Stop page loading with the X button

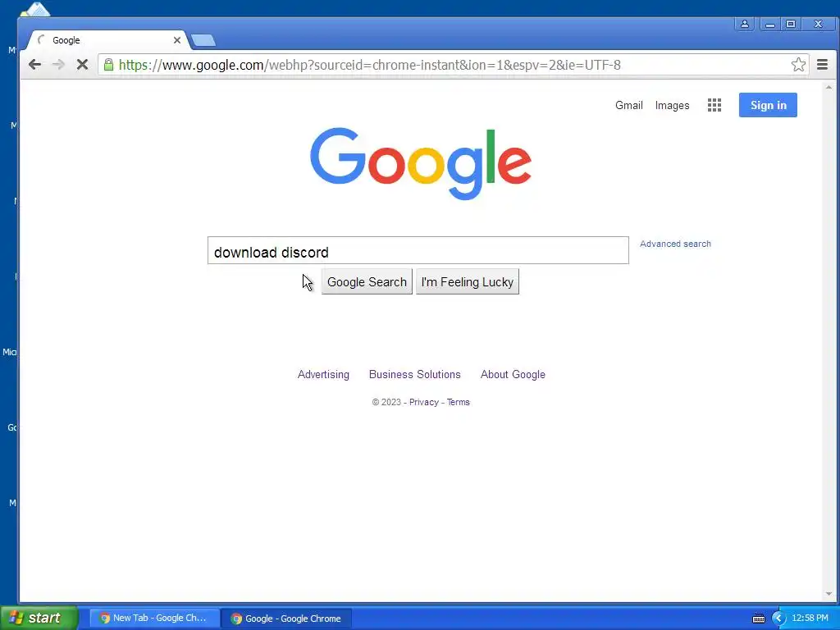click(x=82, y=65)
